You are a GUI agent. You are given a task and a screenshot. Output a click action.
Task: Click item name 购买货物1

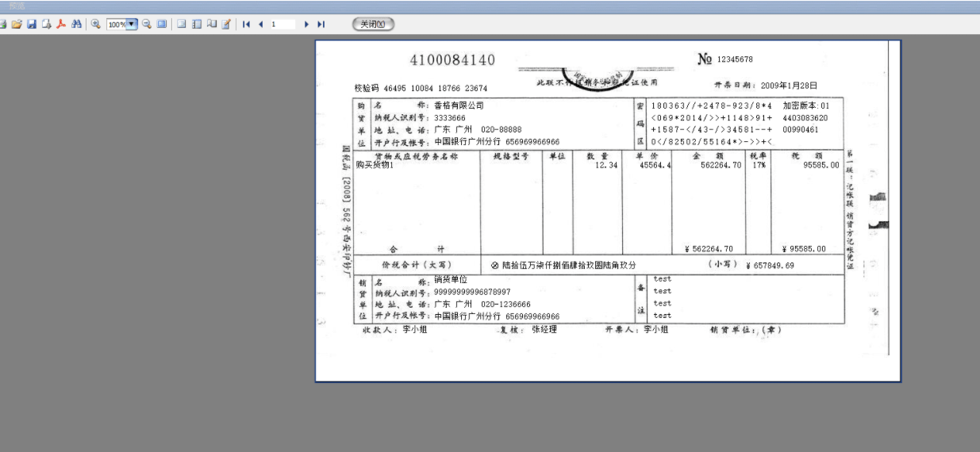(375, 166)
